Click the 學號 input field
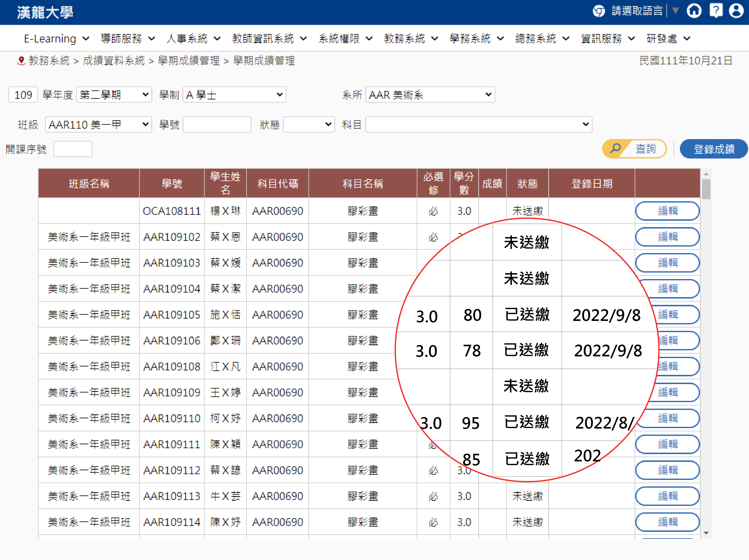The height and width of the screenshot is (560, 749). pyautogui.click(x=217, y=124)
